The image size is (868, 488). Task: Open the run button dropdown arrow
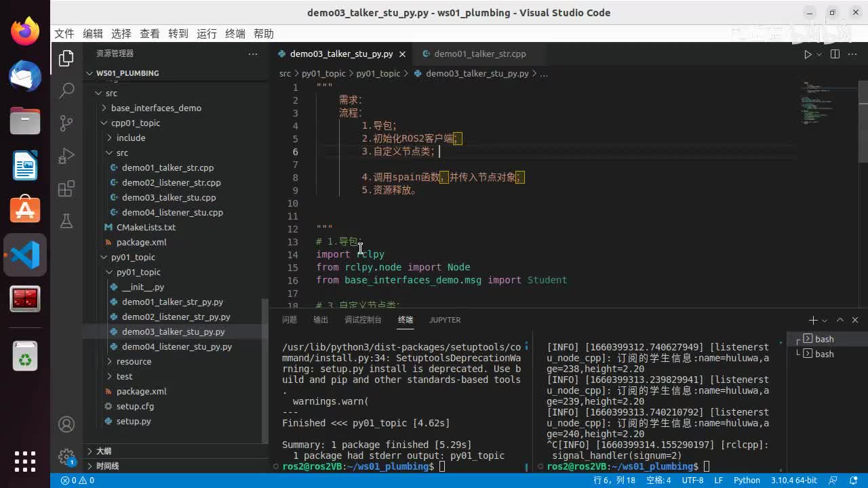819,54
